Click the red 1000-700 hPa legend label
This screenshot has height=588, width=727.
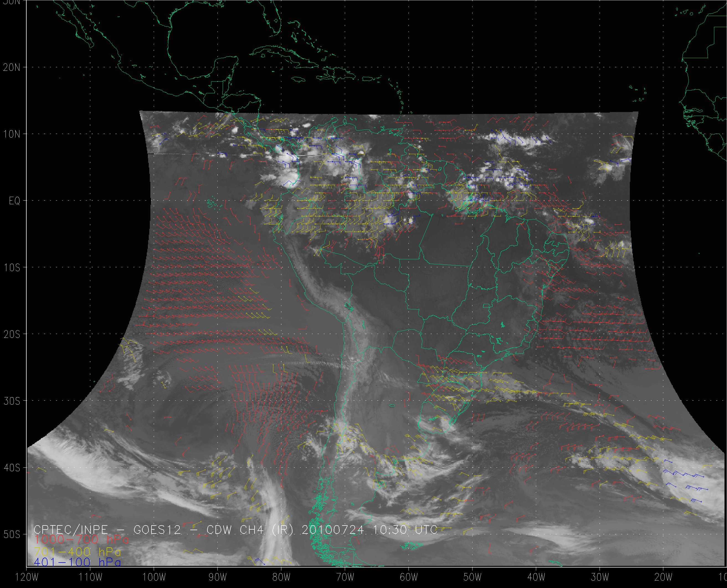(81, 540)
